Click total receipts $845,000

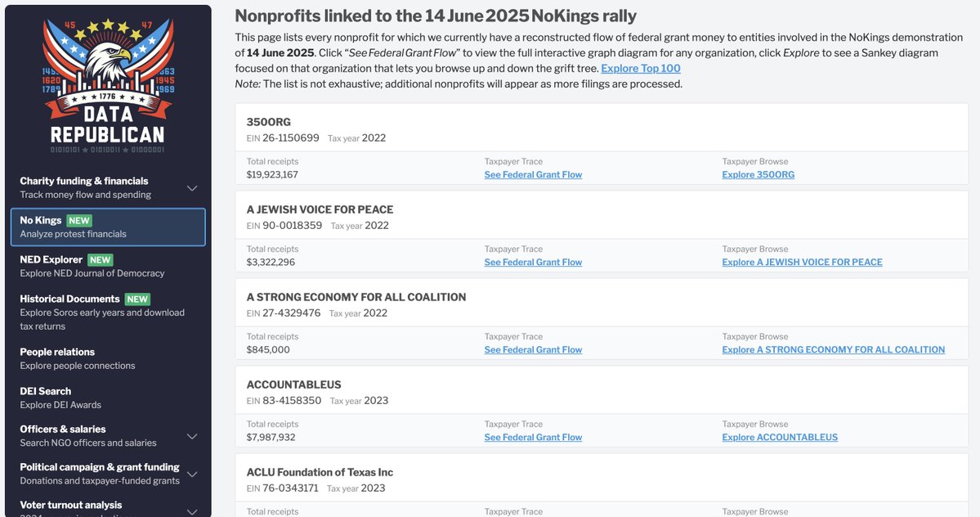268,349
